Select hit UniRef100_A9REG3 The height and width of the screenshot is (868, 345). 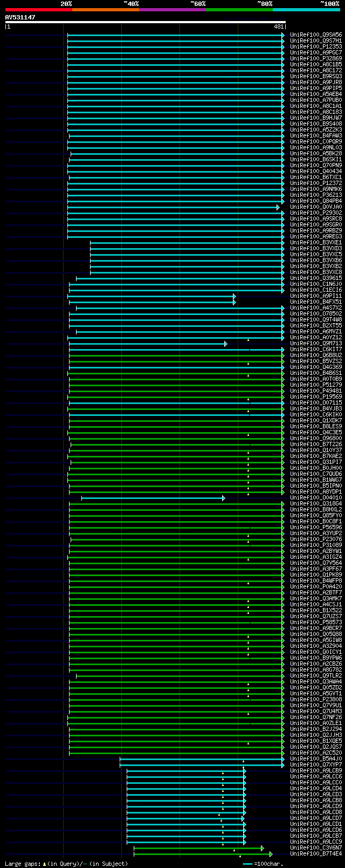click(316, 236)
